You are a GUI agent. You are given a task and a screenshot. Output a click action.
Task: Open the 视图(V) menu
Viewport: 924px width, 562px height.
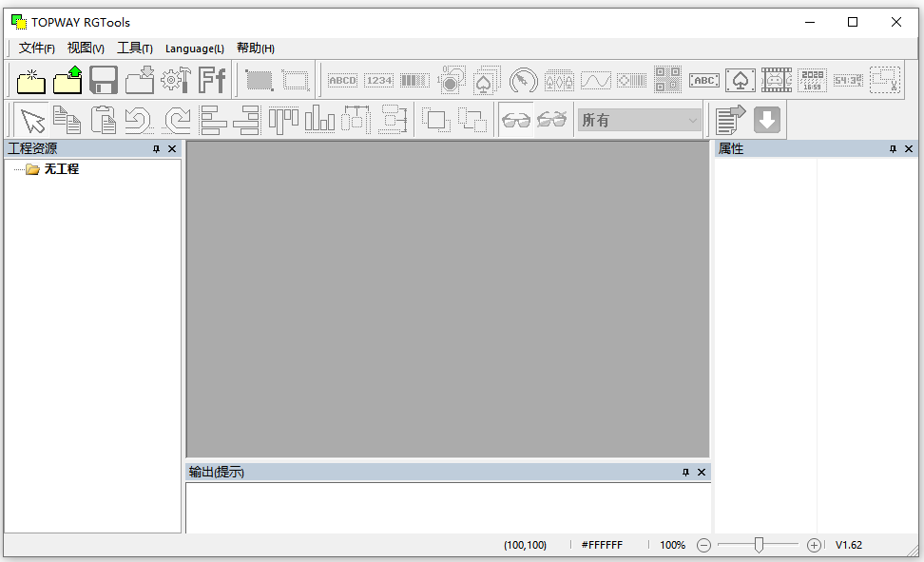pyautogui.click(x=86, y=48)
